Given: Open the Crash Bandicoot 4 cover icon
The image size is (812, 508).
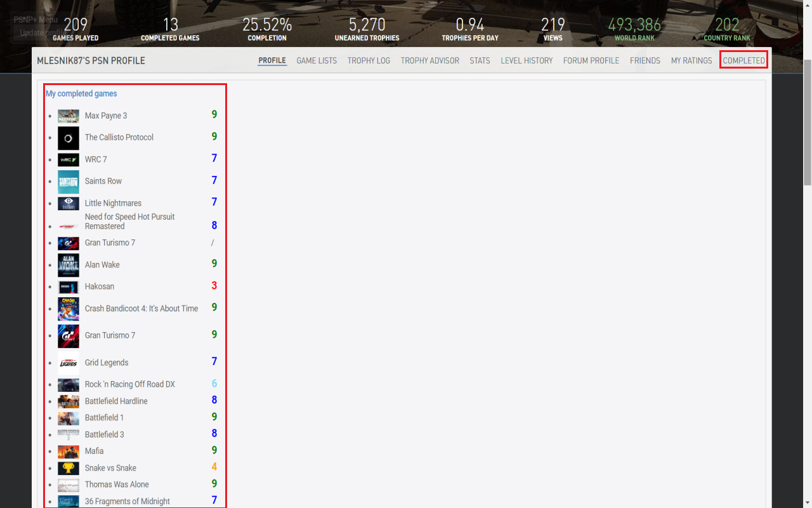Looking at the screenshot, I should point(69,309).
